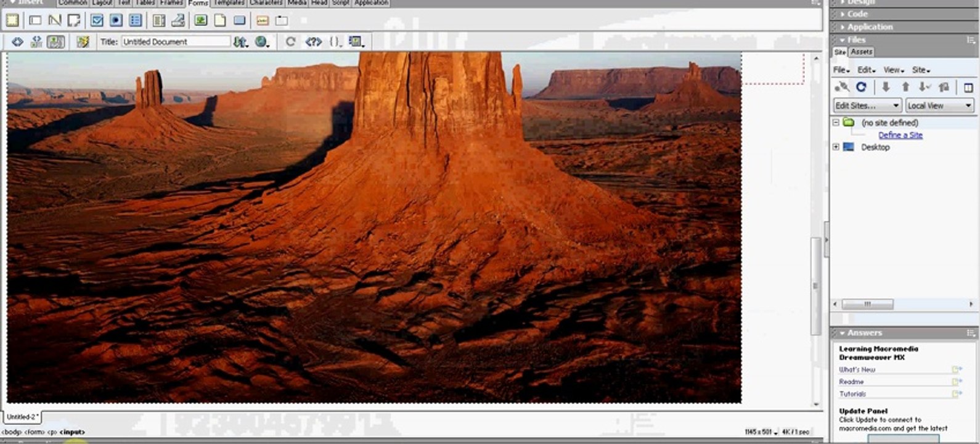Open the Media insert tab

click(297, 2)
